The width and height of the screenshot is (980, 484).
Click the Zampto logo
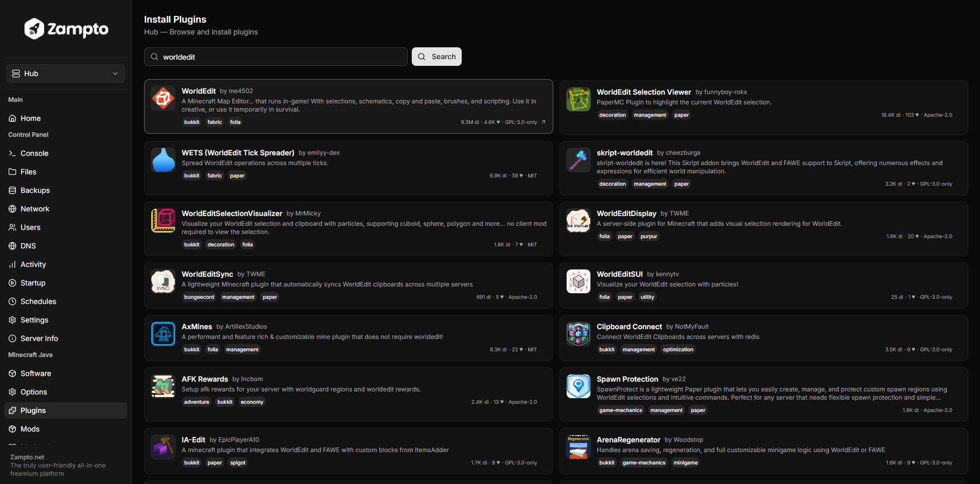point(66,29)
